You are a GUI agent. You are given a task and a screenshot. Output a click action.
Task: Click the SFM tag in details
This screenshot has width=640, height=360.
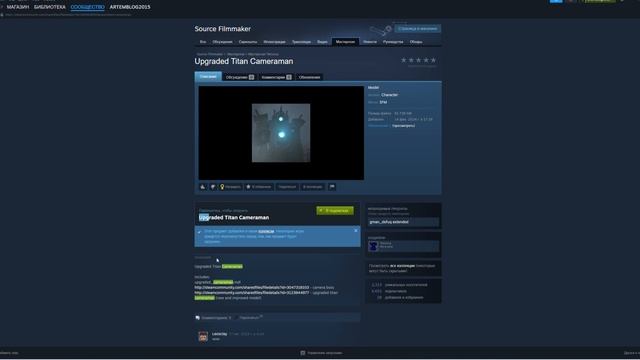383,102
